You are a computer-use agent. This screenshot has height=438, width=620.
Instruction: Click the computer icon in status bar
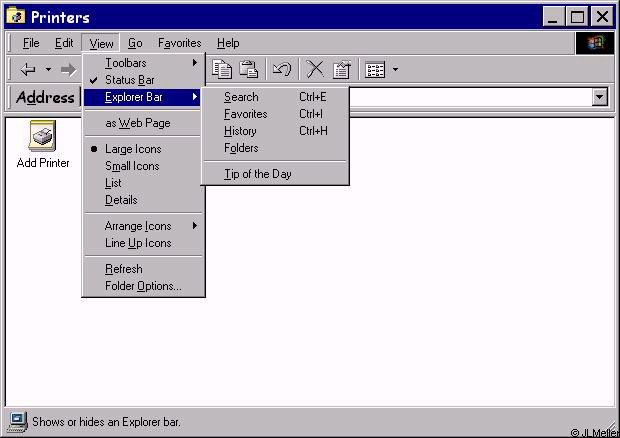tap(17, 422)
